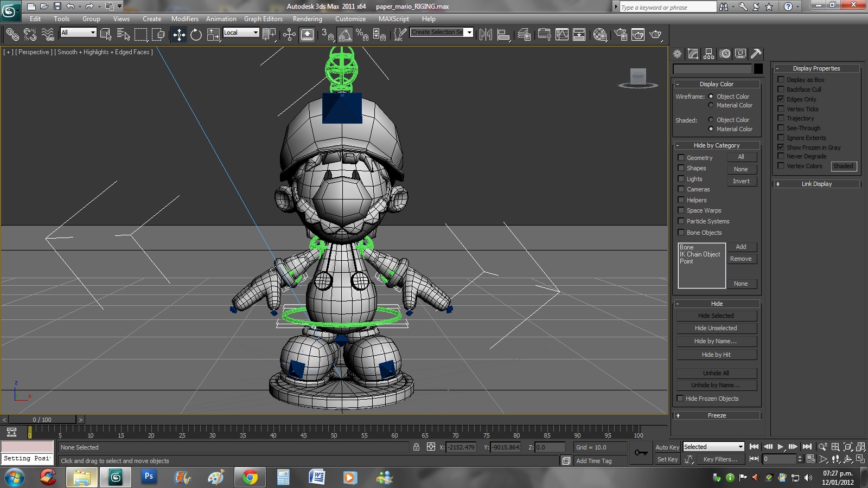Check the Helpers hide category box
Image resolution: width=868 pixels, height=488 pixels.
pos(681,200)
